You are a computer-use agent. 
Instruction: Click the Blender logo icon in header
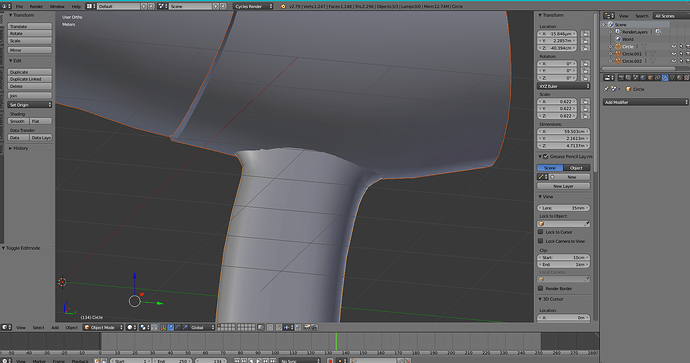pos(283,6)
